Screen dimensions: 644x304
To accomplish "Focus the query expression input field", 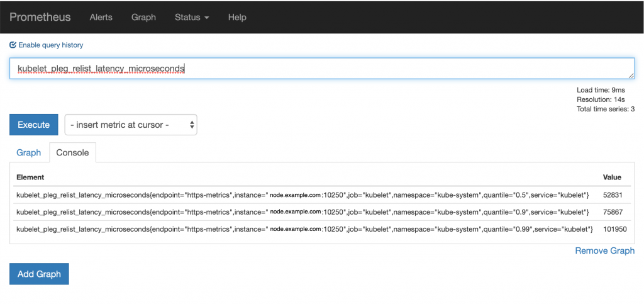I will (x=314, y=69).
